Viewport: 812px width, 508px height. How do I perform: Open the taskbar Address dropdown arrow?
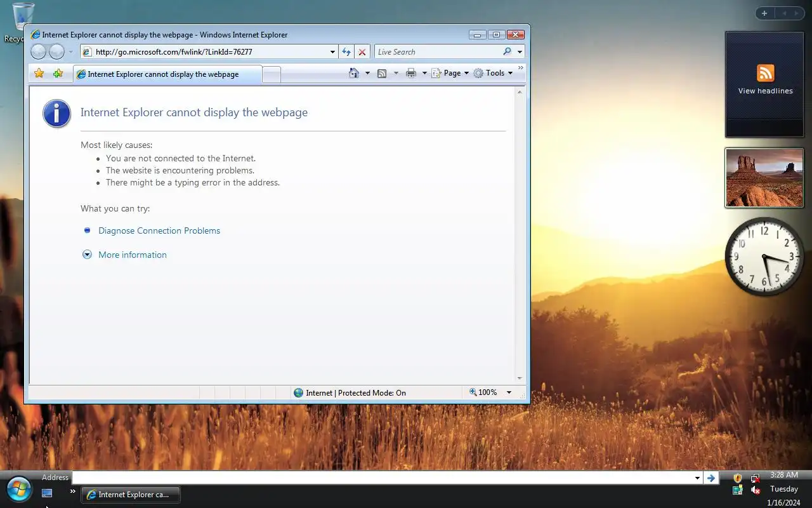(x=697, y=478)
